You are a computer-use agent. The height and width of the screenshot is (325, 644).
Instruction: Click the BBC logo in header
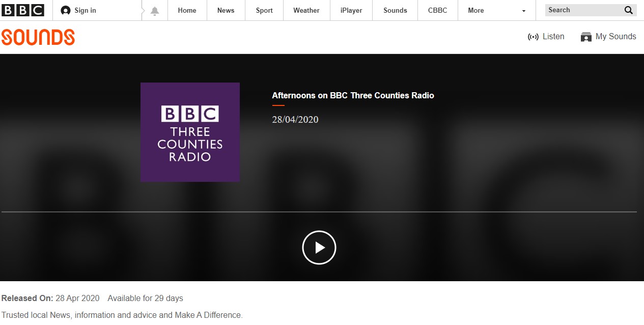[x=23, y=10]
